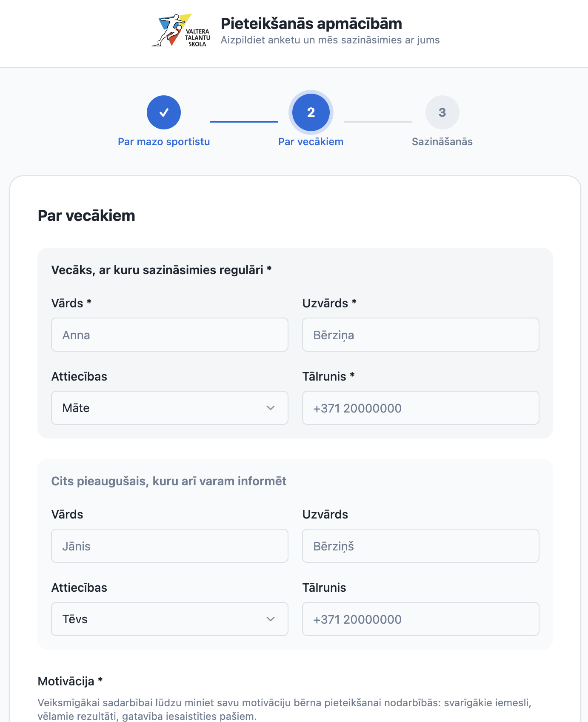This screenshot has width=588, height=722.
Task: Go to Par mazo sportistu step
Action: (164, 142)
